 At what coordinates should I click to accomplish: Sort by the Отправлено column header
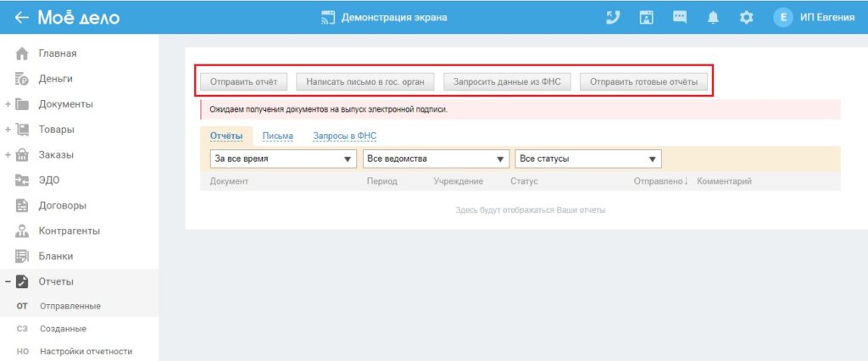pyautogui.click(x=659, y=181)
